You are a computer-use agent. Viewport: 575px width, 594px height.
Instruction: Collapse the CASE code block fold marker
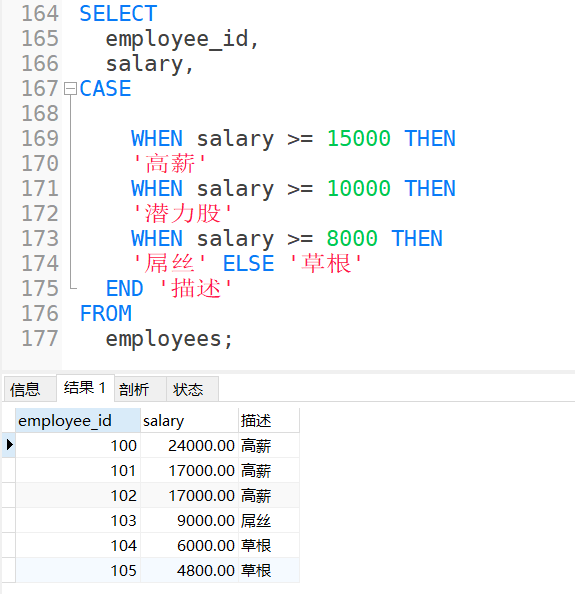point(70,89)
